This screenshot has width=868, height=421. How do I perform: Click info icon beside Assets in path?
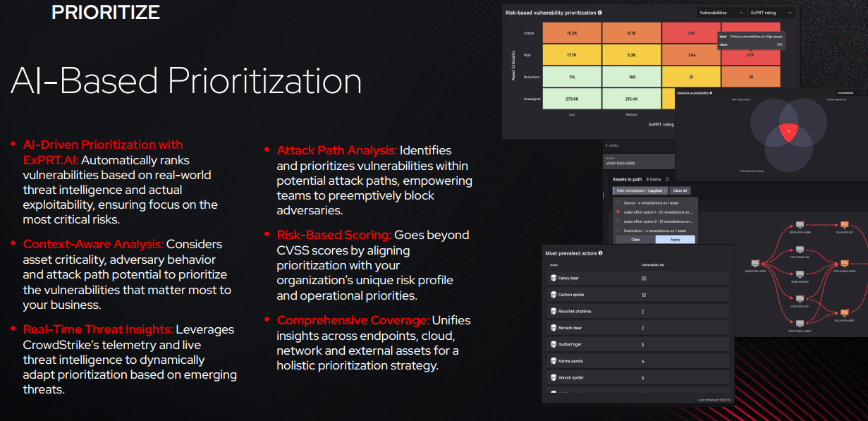tap(667, 179)
